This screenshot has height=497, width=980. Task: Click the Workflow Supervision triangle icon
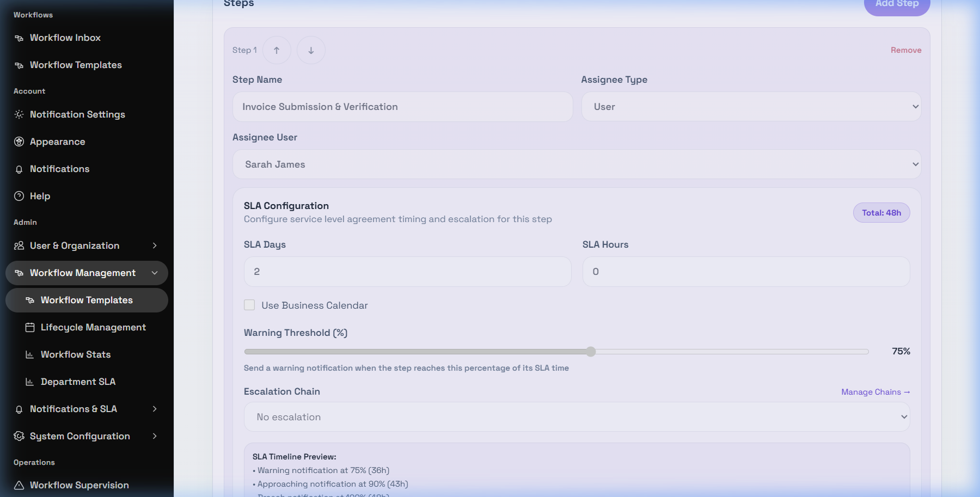coord(19,485)
